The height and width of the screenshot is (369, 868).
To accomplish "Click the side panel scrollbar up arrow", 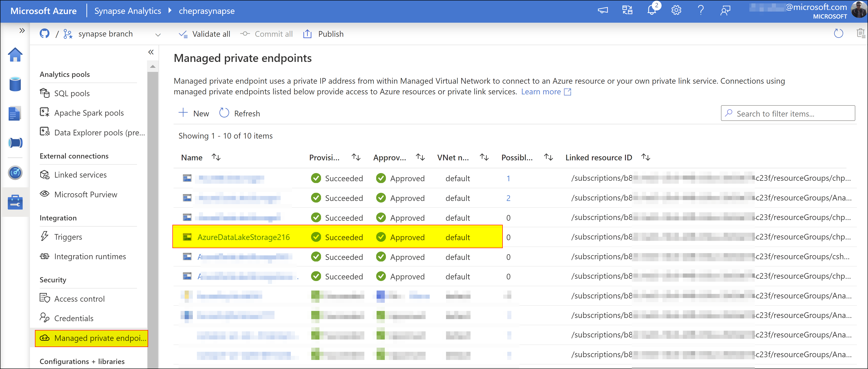I will coord(153,66).
